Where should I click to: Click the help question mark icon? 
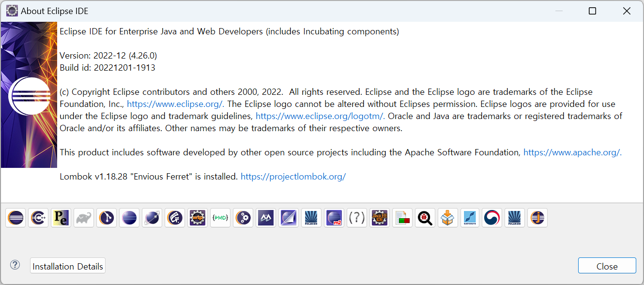(15, 265)
